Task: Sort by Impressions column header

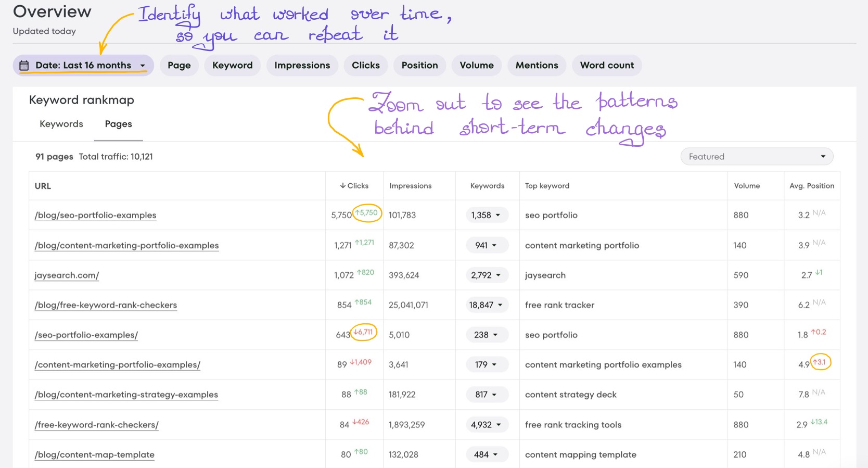Action: [x=411, y=186]
